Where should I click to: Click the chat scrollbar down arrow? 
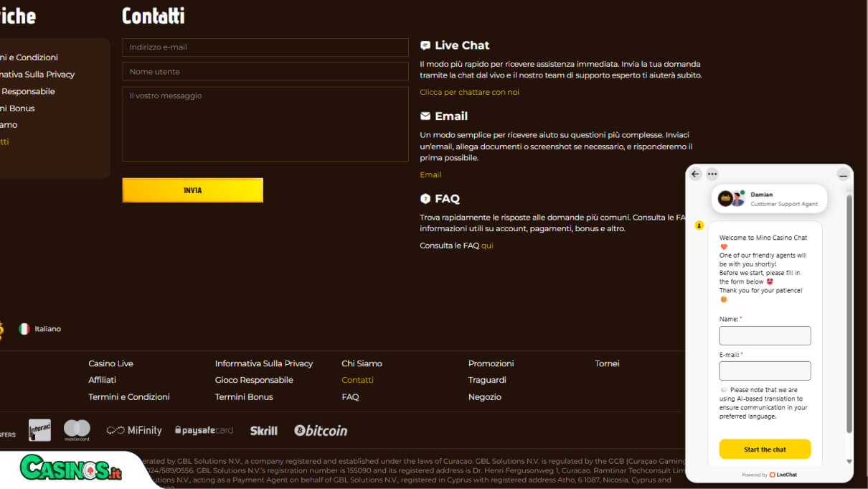[x=849, y=462]
